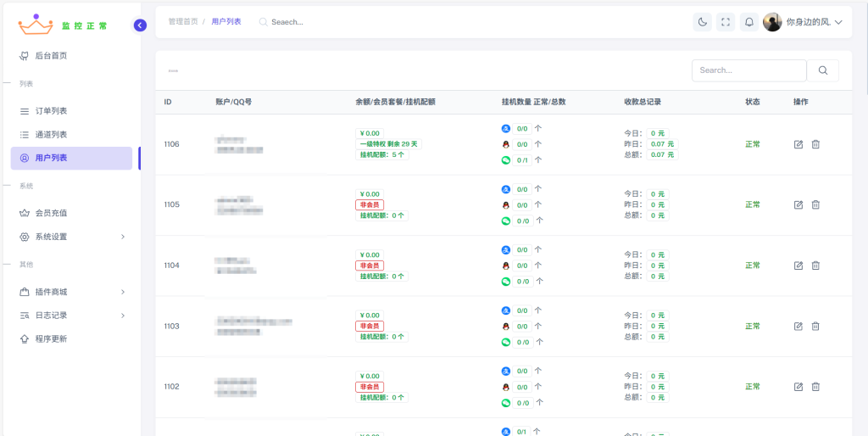Click 一级特权 剩余 29 天 badge
The height and width of the screenshot is (436, 868).
point(388,144)
